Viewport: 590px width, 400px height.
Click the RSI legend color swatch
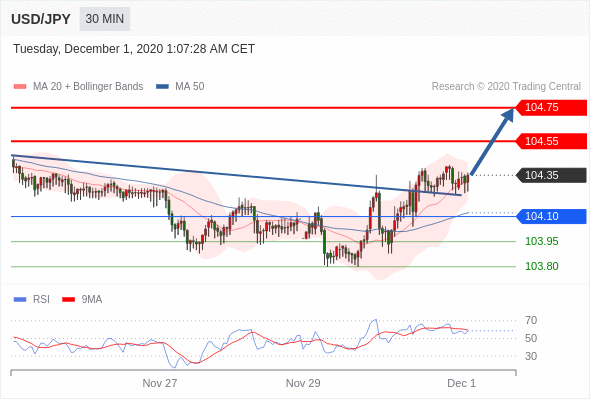20,300
